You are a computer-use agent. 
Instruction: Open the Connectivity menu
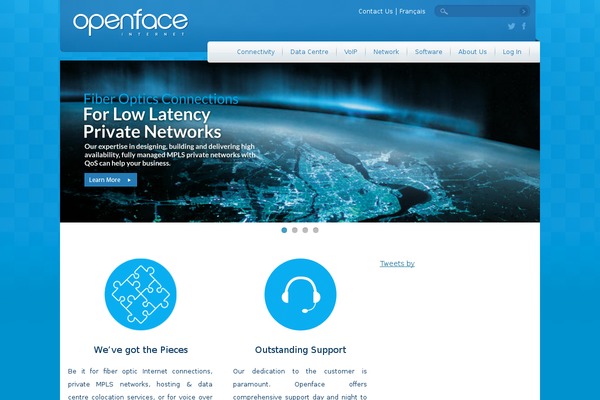pos(256,52)
